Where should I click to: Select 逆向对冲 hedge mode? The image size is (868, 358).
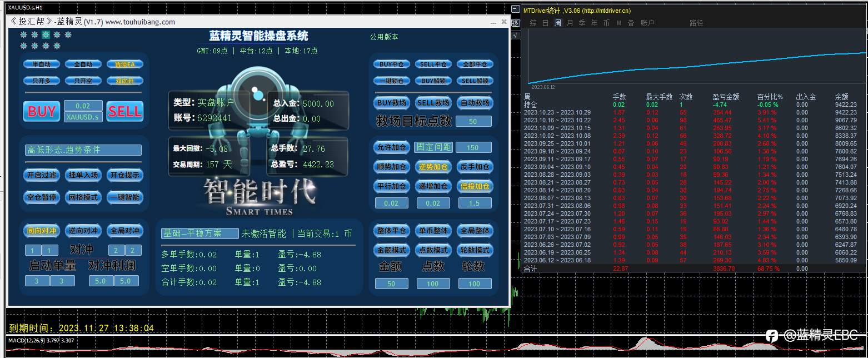coord(83,231)
